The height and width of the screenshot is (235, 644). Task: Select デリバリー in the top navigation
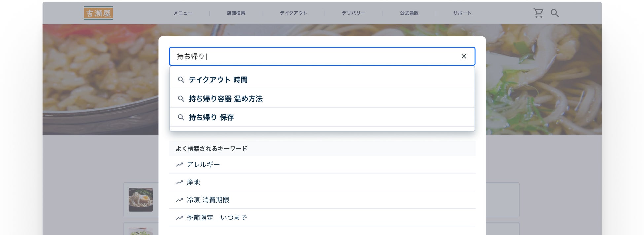353,13
